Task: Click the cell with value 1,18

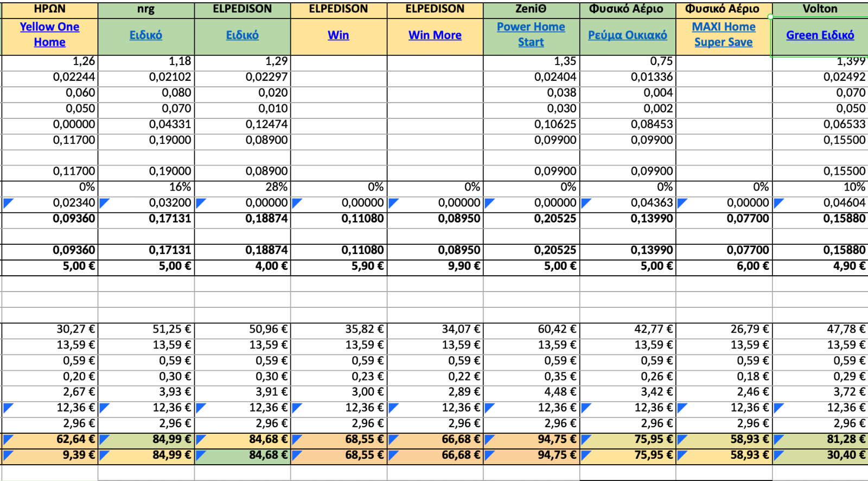Action: pos(146,62)
